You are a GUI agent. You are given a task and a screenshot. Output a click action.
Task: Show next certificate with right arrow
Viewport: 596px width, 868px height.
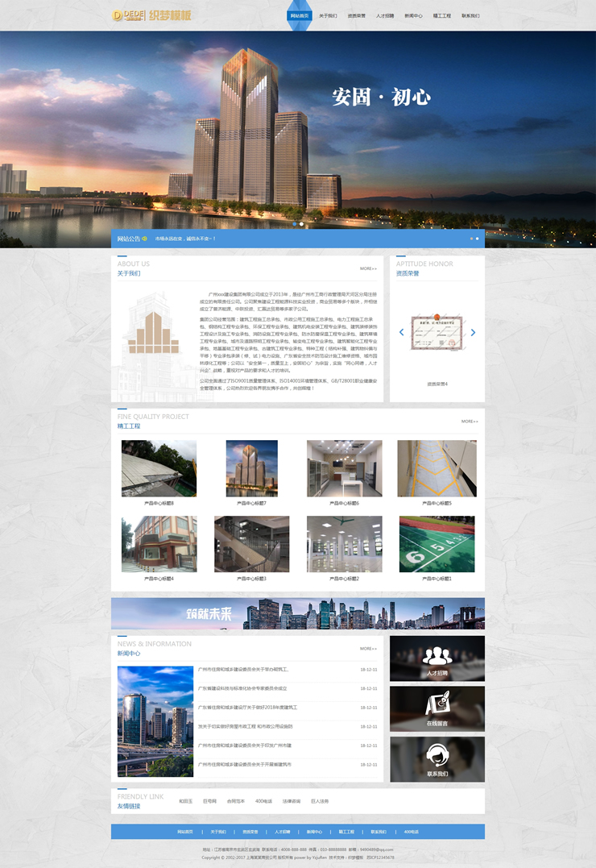[x=473, y=332]
